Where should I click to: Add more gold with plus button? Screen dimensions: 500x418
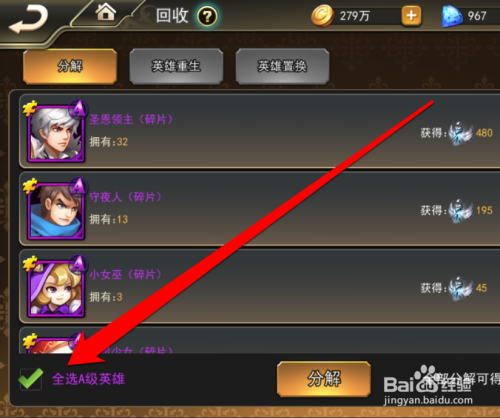pyautogui.click(x=411, y=16)
